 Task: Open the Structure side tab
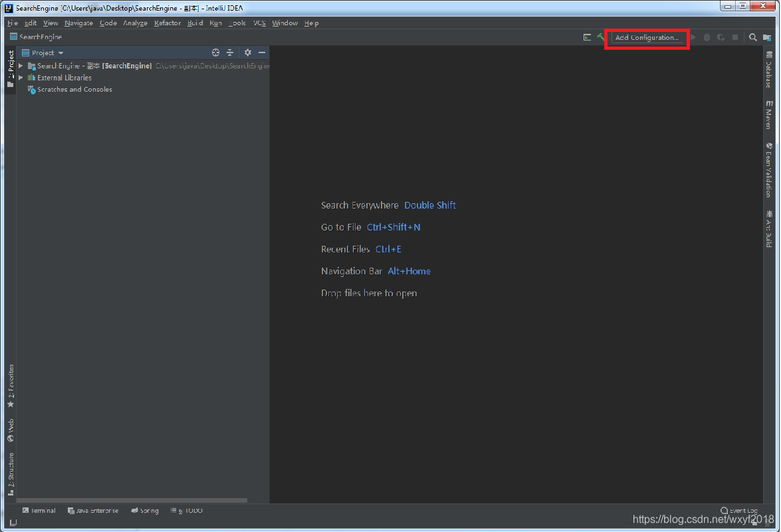coord(11,474)
